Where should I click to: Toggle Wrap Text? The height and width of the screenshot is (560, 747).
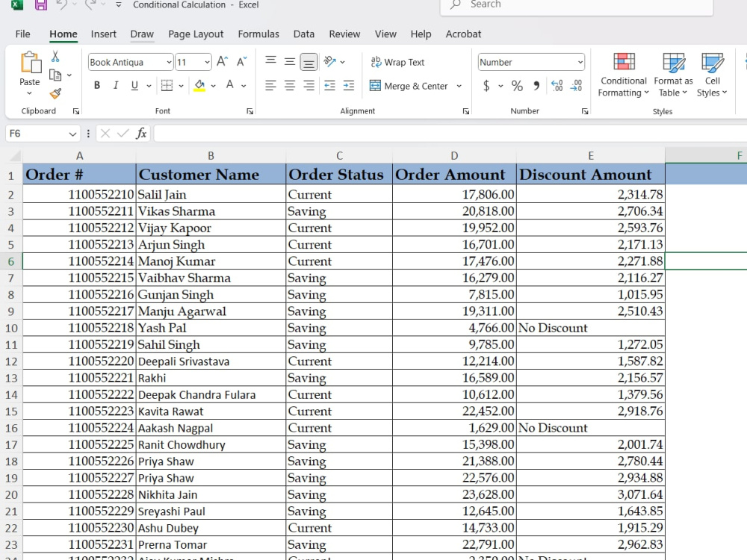(x=398, y=62)
